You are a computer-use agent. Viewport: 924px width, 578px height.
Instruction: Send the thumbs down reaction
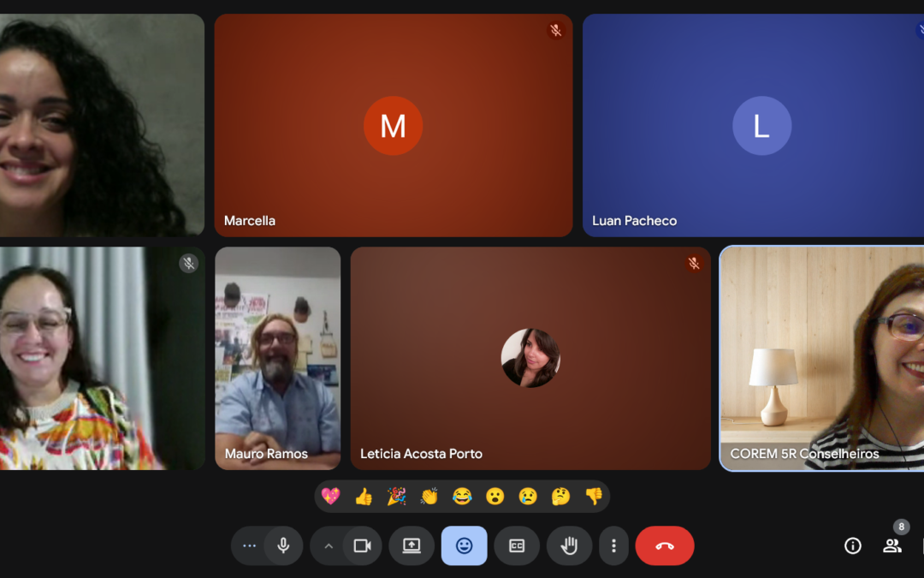click(594, 497)
